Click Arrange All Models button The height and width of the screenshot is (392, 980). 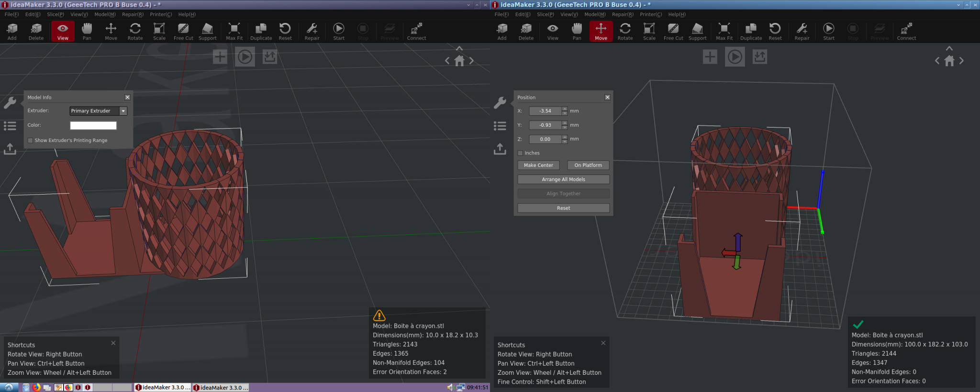563,180
